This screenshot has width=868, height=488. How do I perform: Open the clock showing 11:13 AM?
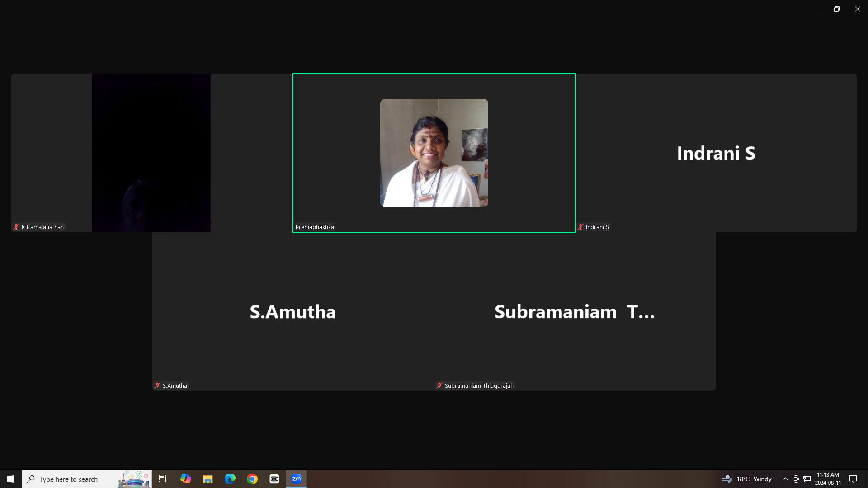click(828, 479)
